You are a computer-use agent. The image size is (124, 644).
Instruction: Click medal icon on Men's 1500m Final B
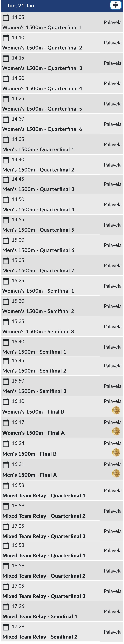point(116,452)
